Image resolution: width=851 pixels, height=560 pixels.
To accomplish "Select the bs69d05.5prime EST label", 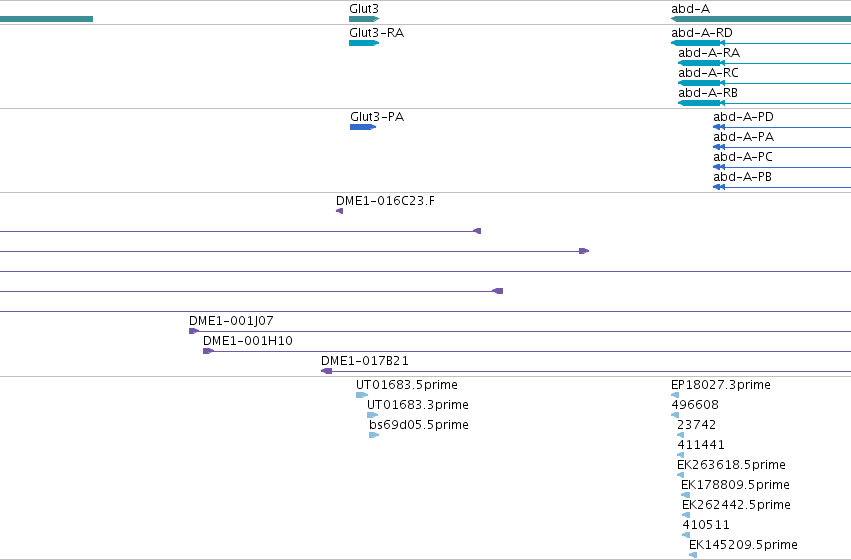I will click(419, 425).
